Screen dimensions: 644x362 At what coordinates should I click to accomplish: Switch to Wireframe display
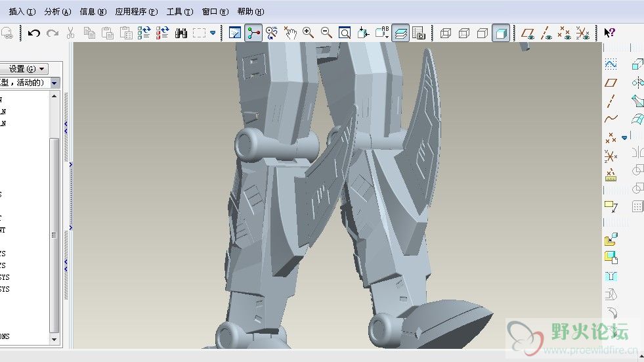coord(446,33)
